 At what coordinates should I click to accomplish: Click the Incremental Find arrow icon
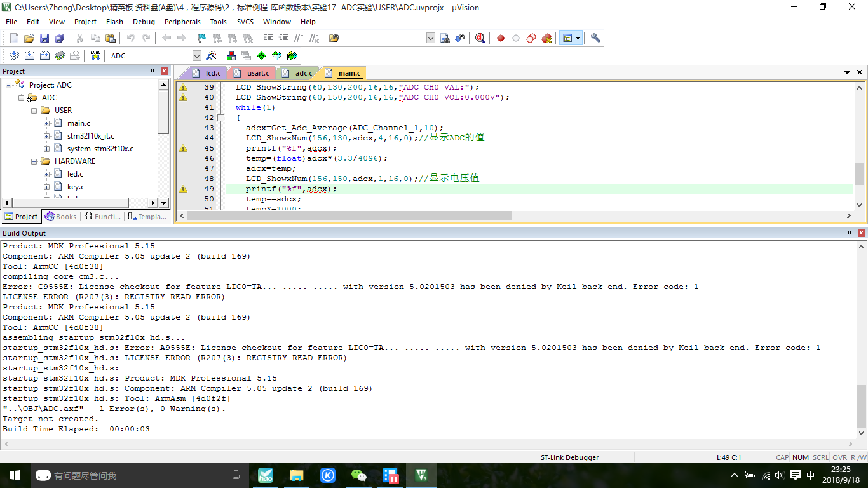click(459, 38)
